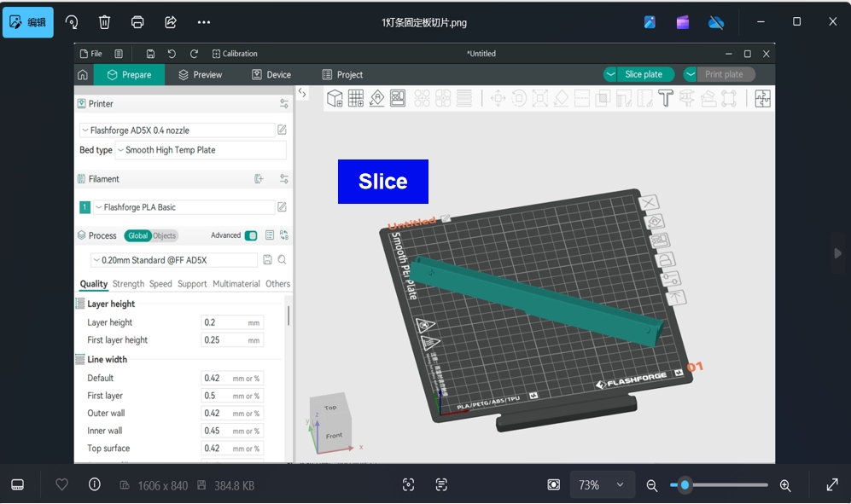Save the slicer project with disk icon

point(150,54)
